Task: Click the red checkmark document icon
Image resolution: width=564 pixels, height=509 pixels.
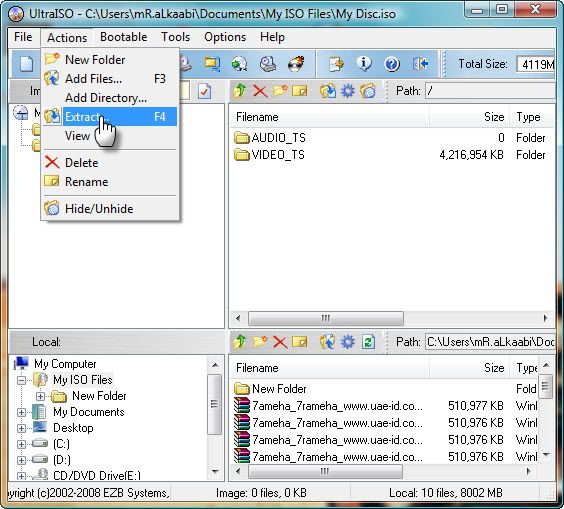Action: pyautogui.click(x=204, y=91)
